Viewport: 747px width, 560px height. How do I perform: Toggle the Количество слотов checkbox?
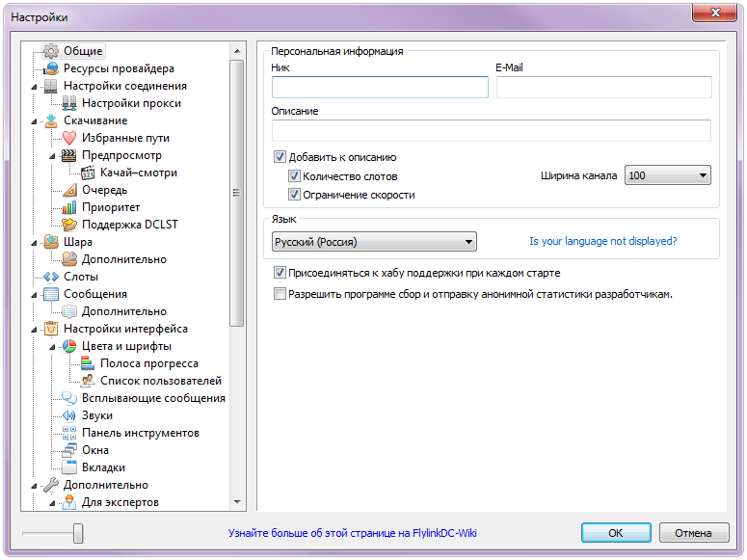(x=295, y=176)
